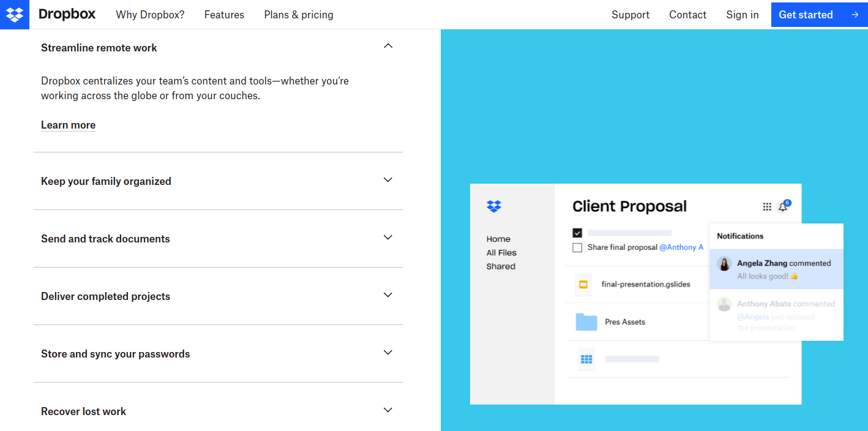Click the 'All looks good!' comment text

pos(768,276)
